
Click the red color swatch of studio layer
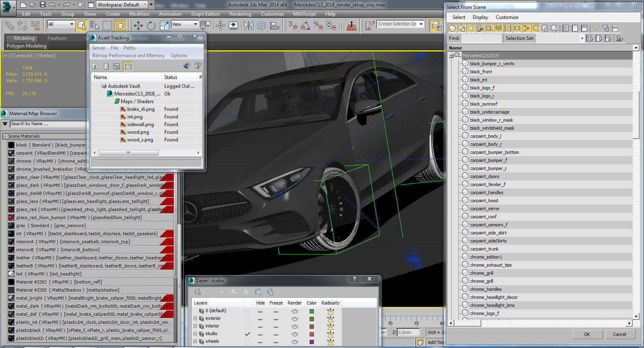point(311,334)
